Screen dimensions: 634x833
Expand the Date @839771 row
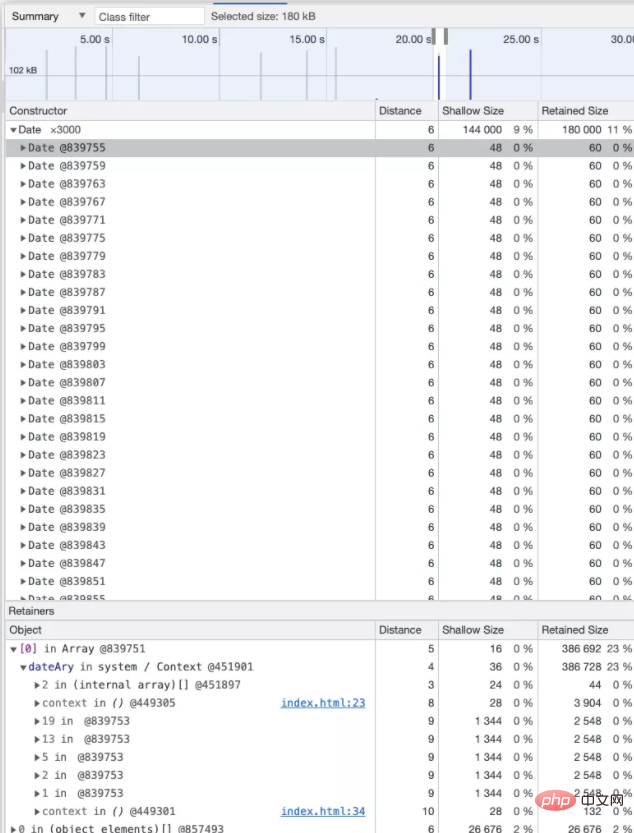(23, 220)
